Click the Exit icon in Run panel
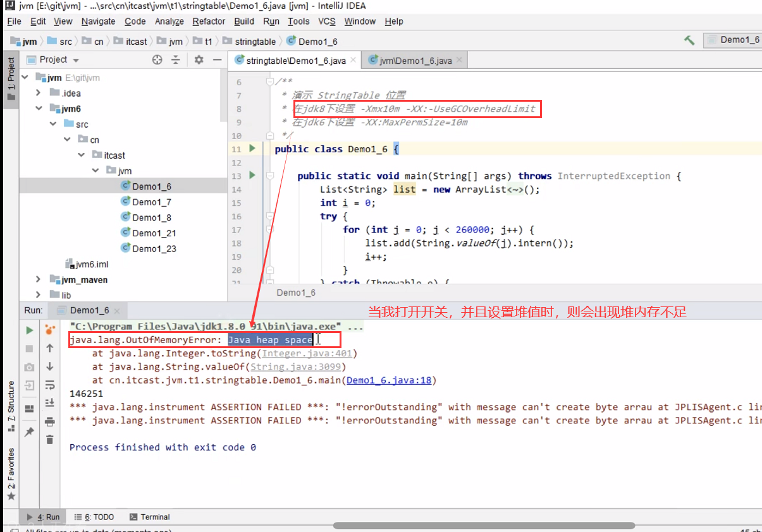 30,385
